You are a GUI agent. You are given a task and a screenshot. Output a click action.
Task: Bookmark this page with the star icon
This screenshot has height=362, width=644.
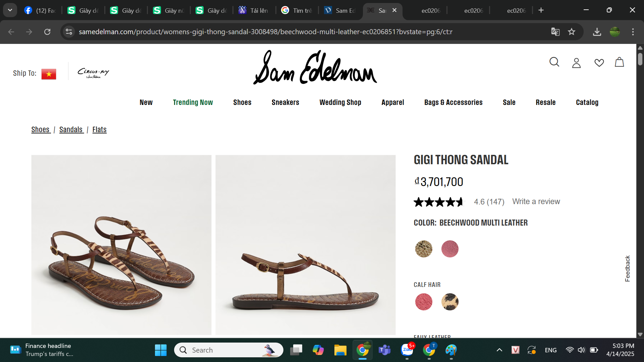coord(572,32)
